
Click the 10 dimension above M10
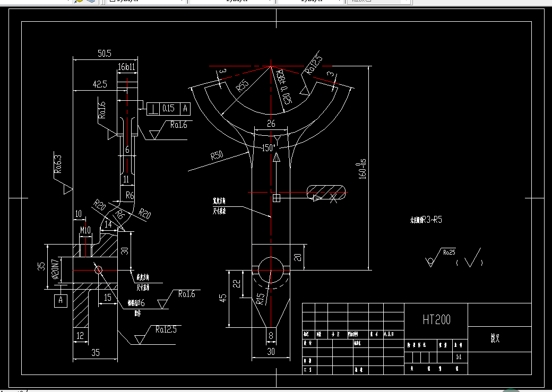79,214
